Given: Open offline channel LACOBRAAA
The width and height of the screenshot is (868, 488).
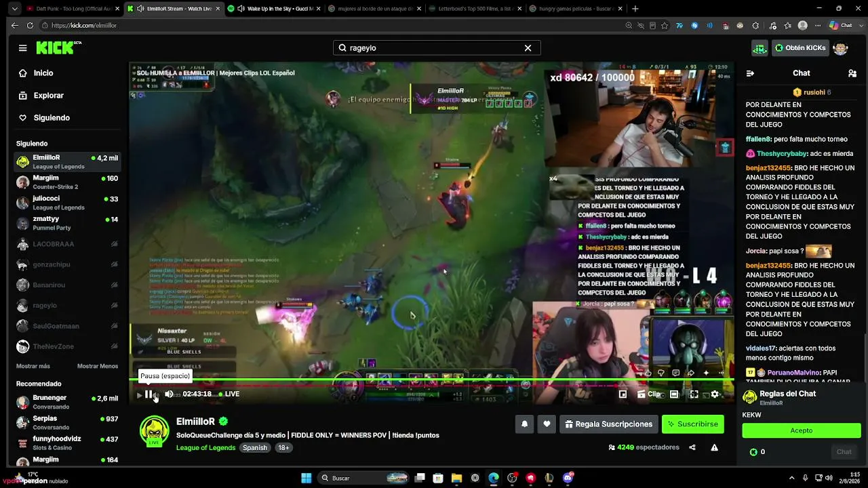Looking at the screenshot, I should point(67,244).
